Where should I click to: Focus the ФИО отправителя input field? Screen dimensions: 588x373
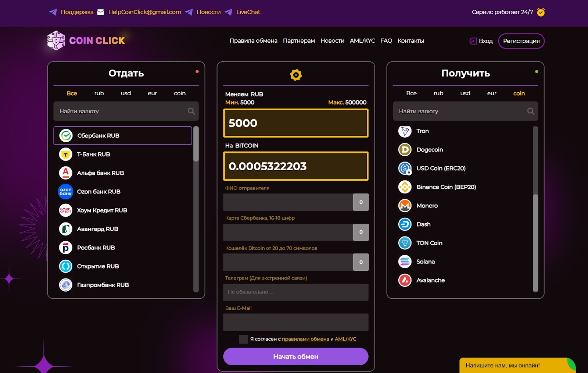click(x=288, y=202)
